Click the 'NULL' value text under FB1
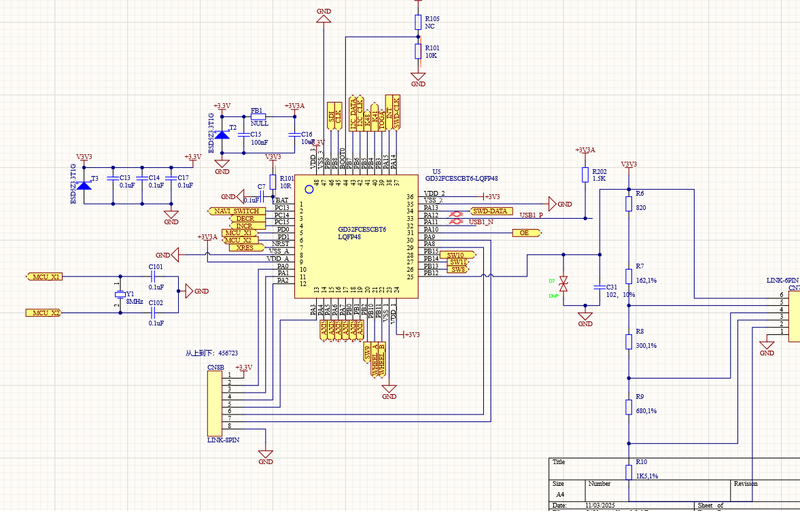Image resolution: width=800 pixels, height=511 pixels. 259,123
